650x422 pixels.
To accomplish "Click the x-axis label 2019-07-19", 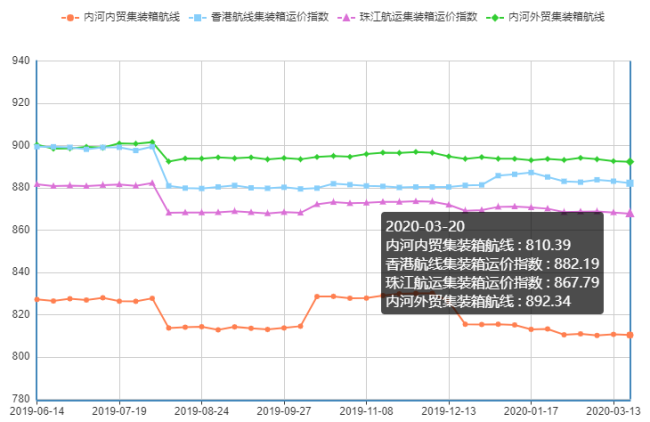I will point(119,411).
